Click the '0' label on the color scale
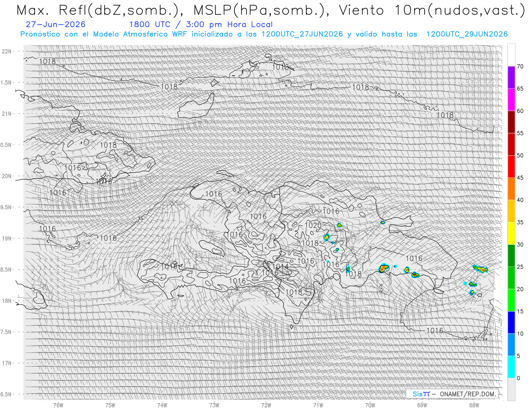 pos(519,378)
